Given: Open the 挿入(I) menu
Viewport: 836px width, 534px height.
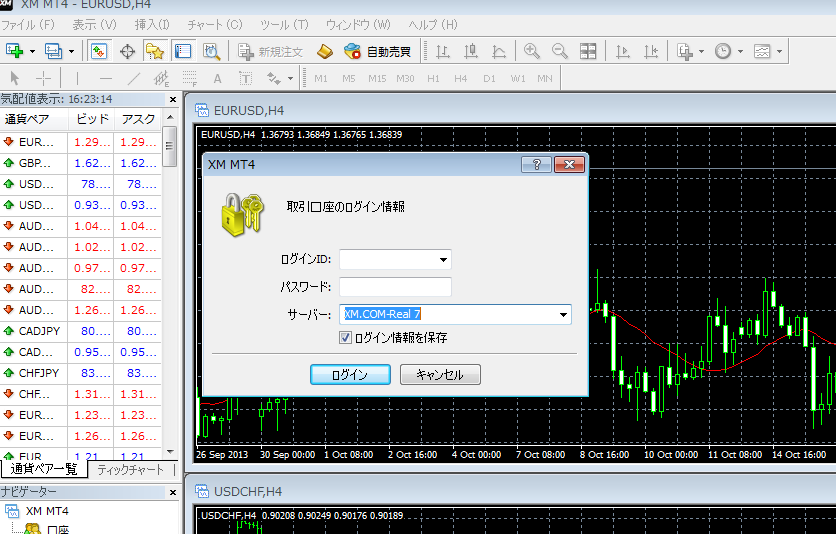Looking at the screenshot, I should (x=152, y=25).
